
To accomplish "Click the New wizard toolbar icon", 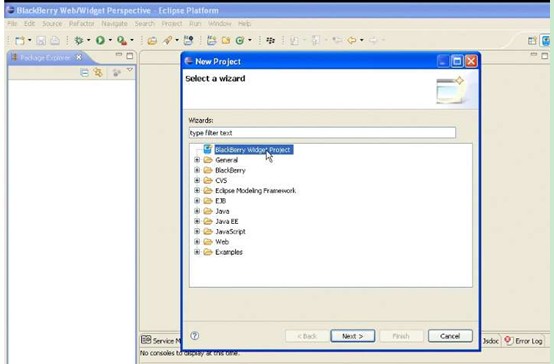I will (x=20, y=41).
